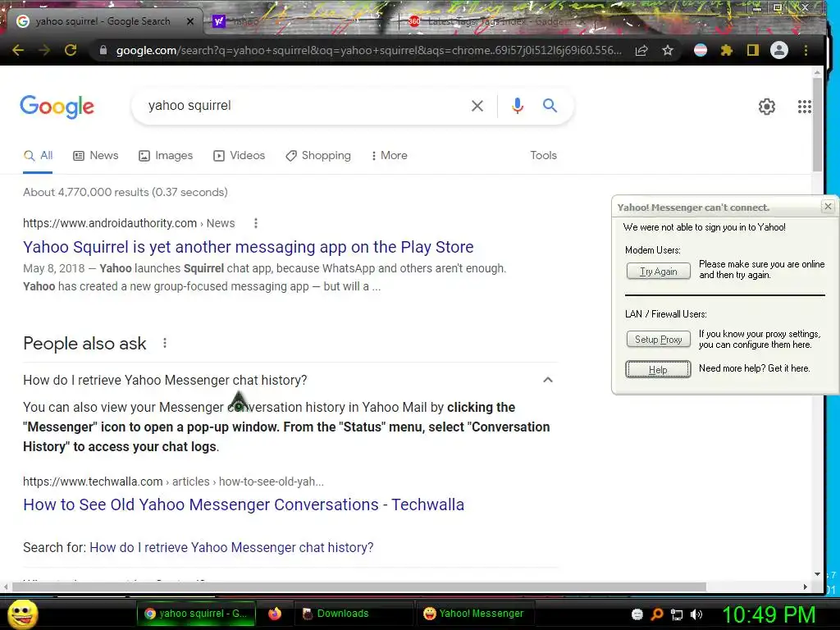Click the horizontal scrollbar at page bottom
Image resolution: width=840 pixels, height=630 pixels.
(x=359, y=587)
